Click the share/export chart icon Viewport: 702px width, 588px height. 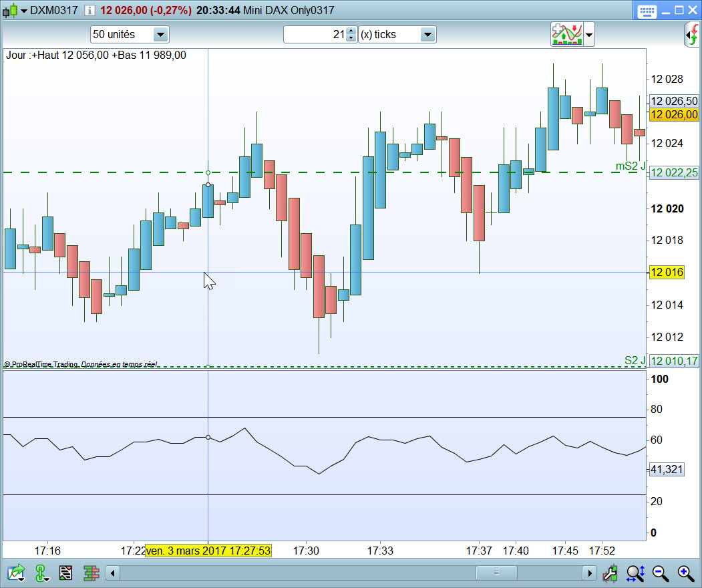click(15, 573)
